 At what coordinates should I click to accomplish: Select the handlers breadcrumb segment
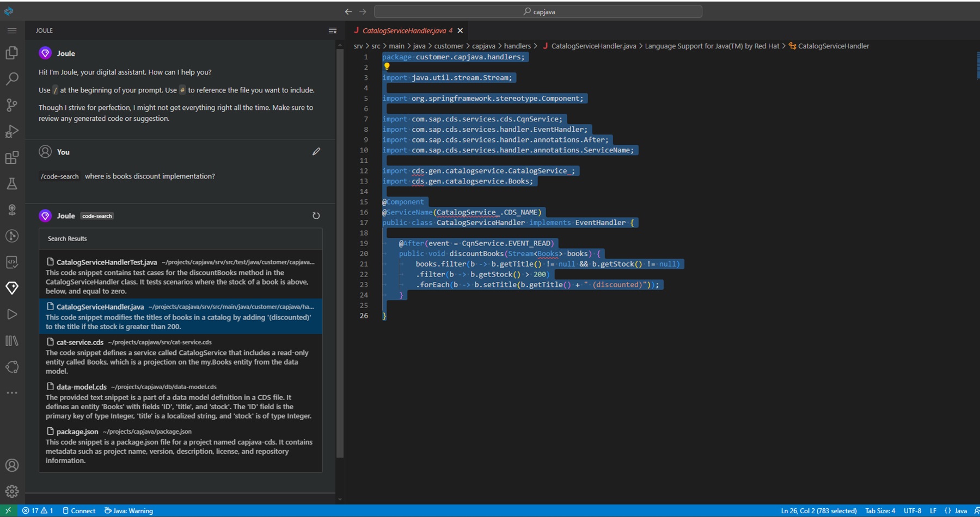(x=517, y=46)
